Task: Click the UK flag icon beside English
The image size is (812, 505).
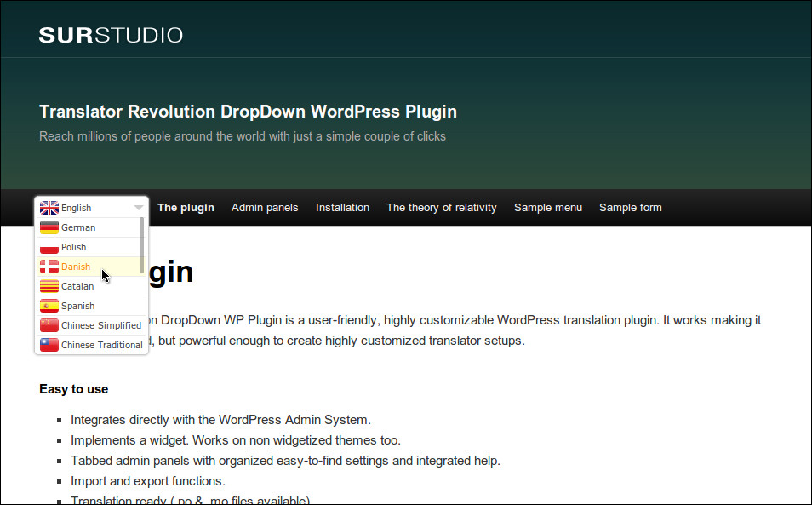Action: point(49,208)
